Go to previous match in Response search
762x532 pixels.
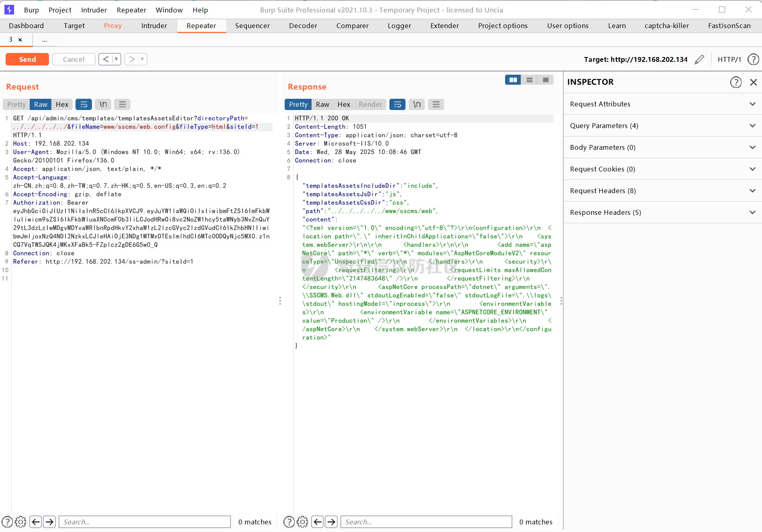[x=318, y=522]
